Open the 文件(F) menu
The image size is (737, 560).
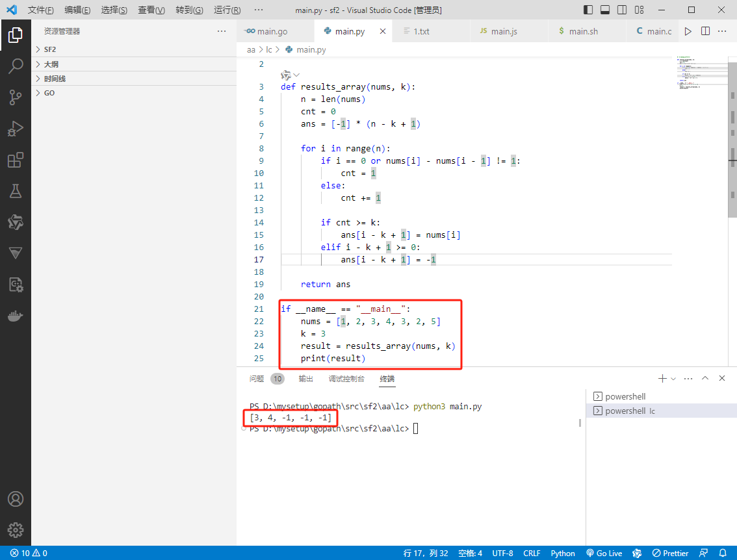tap(40, 10)
